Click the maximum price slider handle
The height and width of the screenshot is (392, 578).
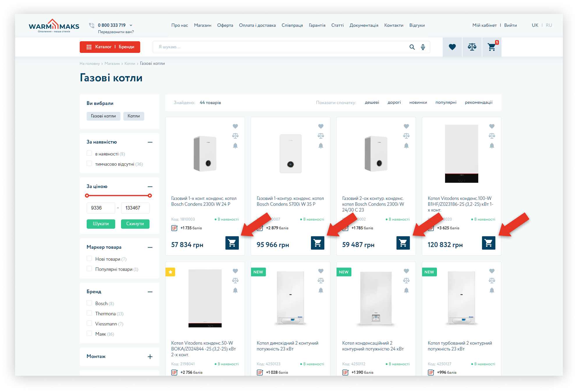tap(150, 196)
